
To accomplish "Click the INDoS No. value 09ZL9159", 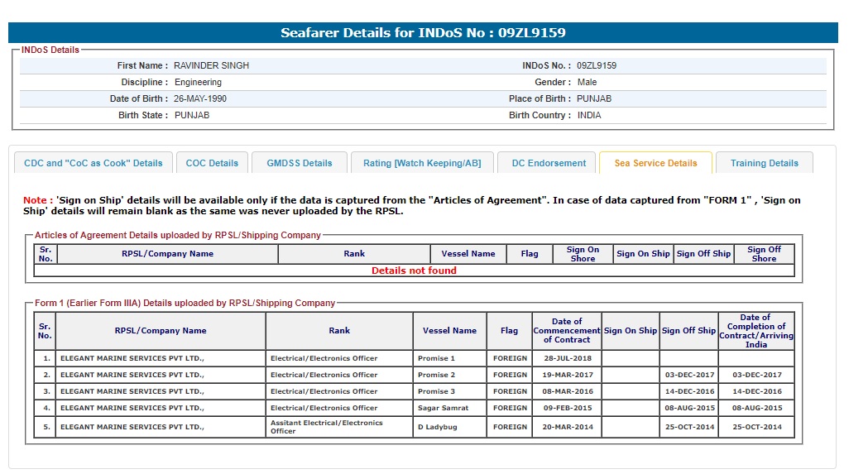I will coord(597,66).
